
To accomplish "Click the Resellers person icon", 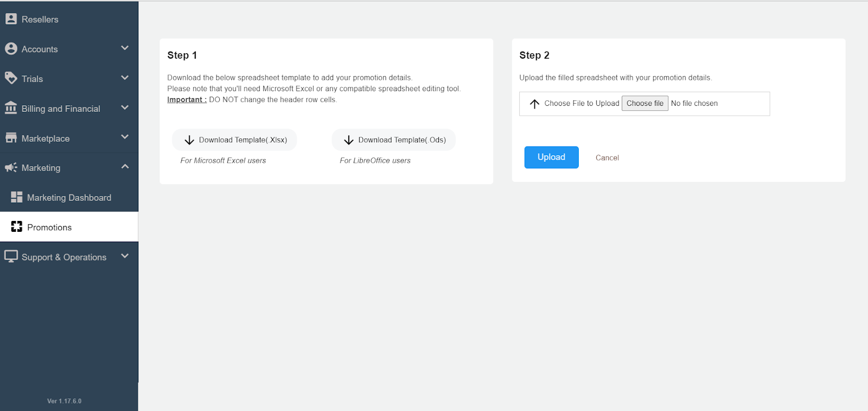I will click(11, 19).
